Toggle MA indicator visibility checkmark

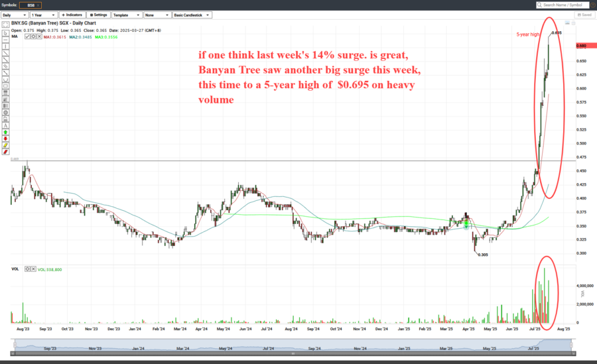[27, 36]
